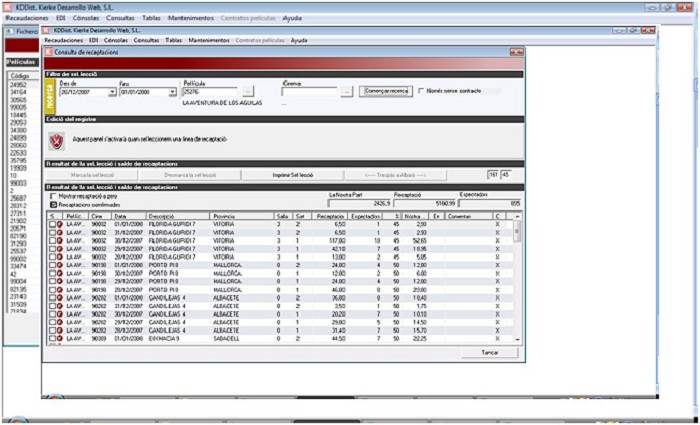This screenshot has height=425, width=700.
Task: Click the red icon of FLORIDA GURIDI 7 28/12/2007 row
Action: [x=59, y=257]
